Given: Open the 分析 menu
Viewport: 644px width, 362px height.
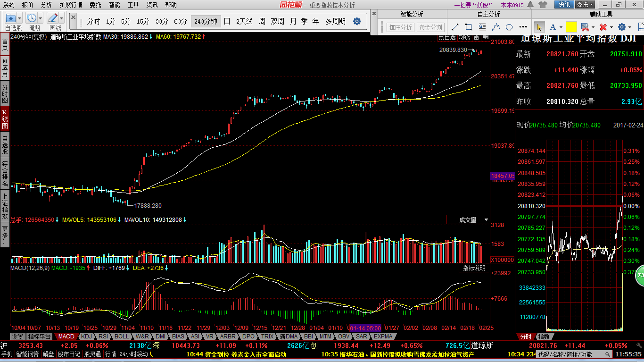Looking at the screenshot, I should point(47,5).
